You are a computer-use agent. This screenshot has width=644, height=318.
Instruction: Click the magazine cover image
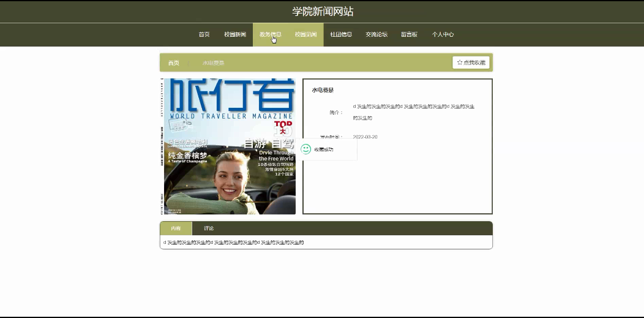coord(228,146)
